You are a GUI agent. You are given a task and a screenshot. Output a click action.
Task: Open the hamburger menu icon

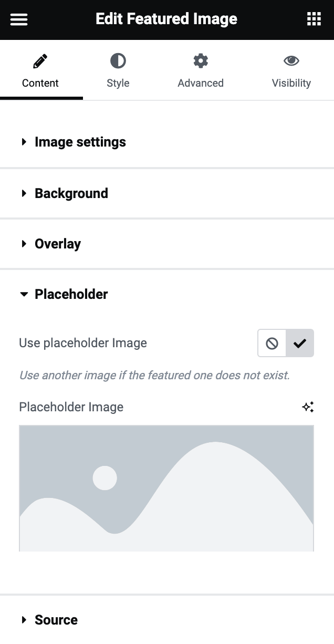click(19, 19)
